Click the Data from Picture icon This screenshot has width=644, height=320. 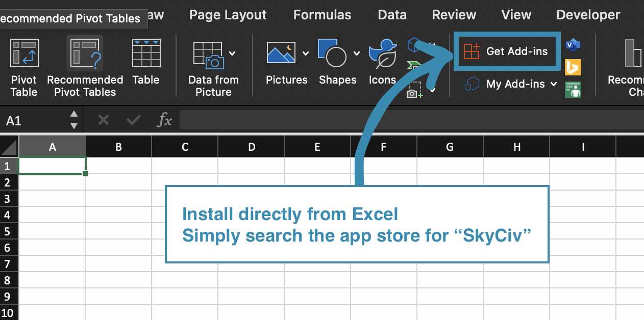208,55
